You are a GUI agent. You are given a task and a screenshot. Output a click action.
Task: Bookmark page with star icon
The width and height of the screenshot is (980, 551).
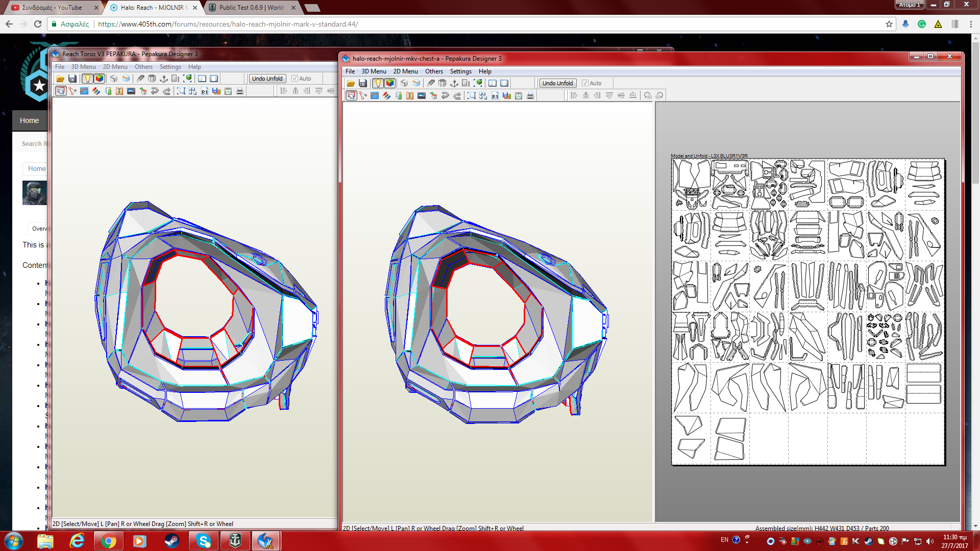(889, 24)
